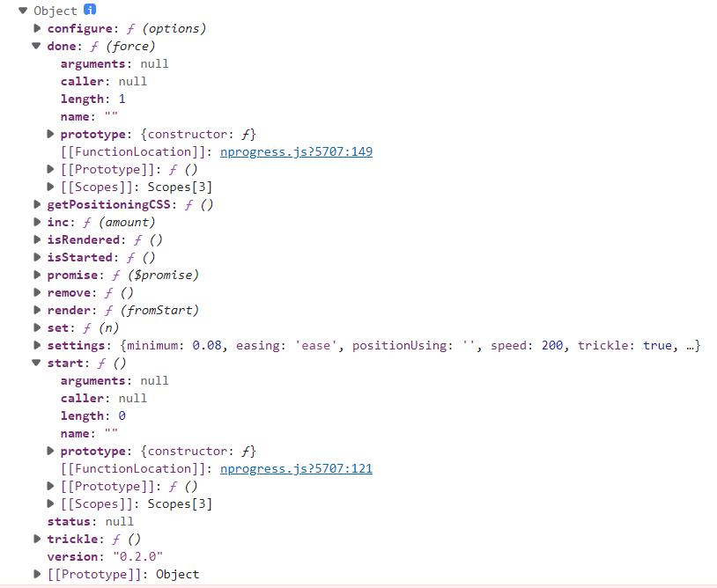Collapse the start function entry
The height and width of the screenshot is (588, 717).
[37, 363]
